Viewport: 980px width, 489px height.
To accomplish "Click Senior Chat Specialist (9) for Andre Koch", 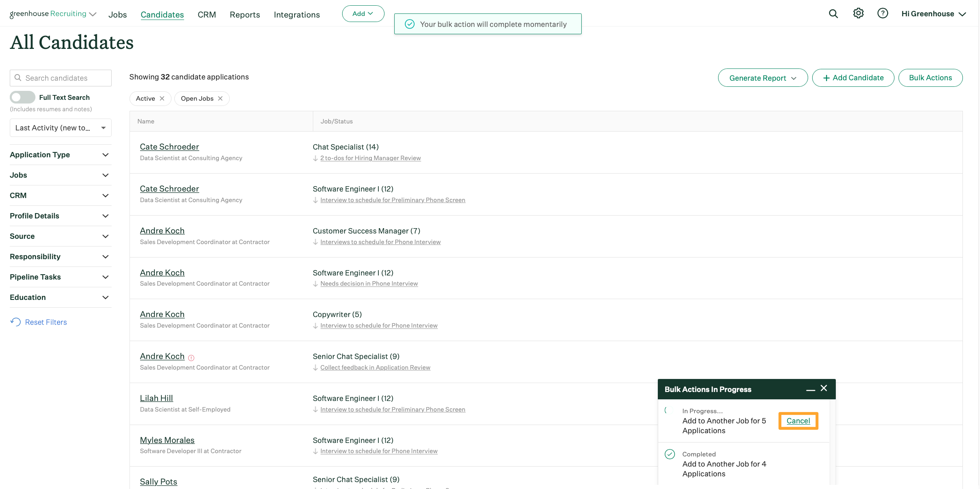I will tap(356, 357).
